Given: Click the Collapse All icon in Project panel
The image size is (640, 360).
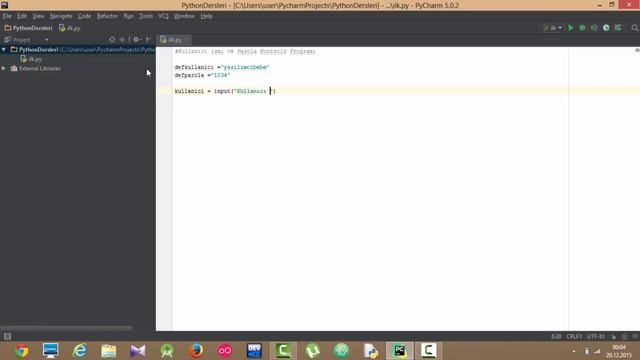Looking at the screenshot, I should [122, 40].
